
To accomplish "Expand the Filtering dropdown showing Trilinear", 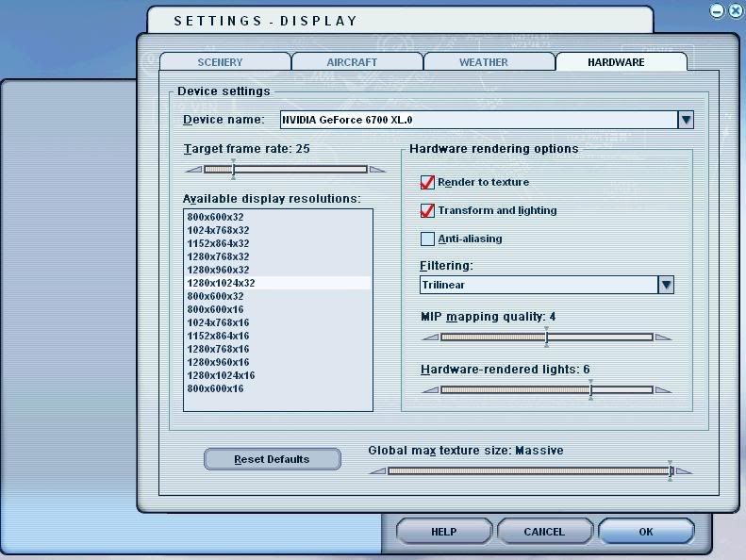I will point(666,285).
